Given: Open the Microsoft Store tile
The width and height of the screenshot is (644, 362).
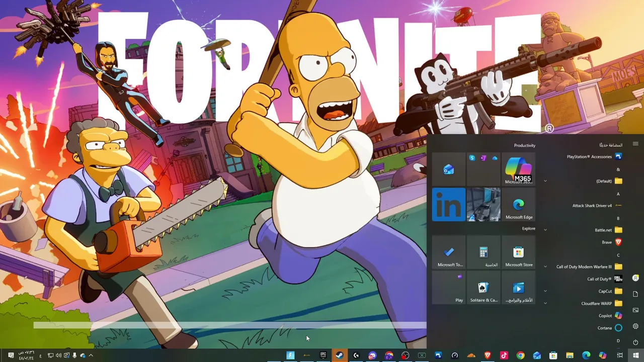Looking at the screenshot, I should (519, 253).
